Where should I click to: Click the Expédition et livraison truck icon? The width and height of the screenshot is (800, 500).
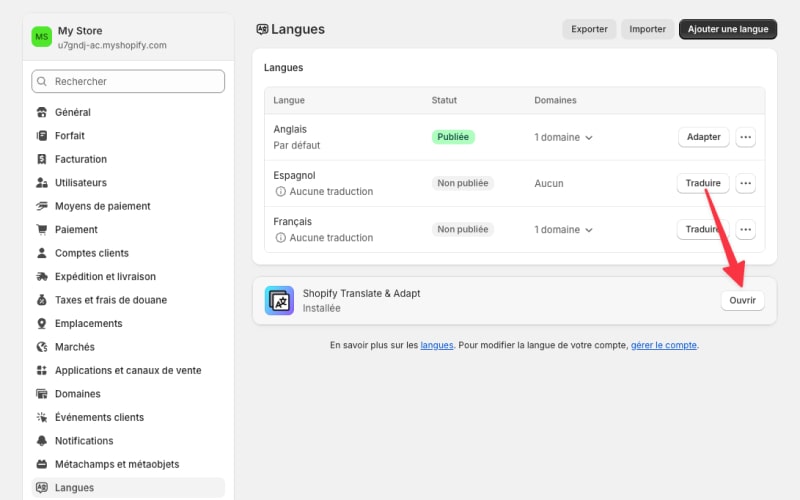(x=42, y=277)
